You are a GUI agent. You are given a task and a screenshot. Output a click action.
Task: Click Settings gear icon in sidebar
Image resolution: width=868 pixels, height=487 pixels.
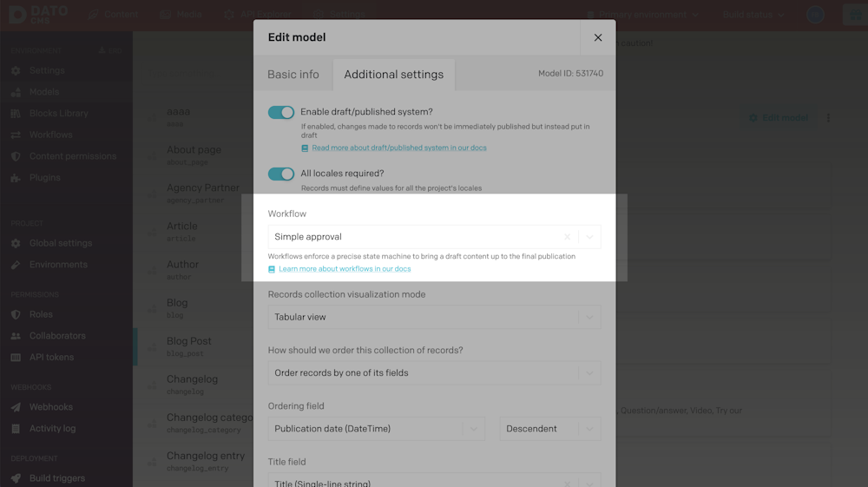tap(16, 71)
